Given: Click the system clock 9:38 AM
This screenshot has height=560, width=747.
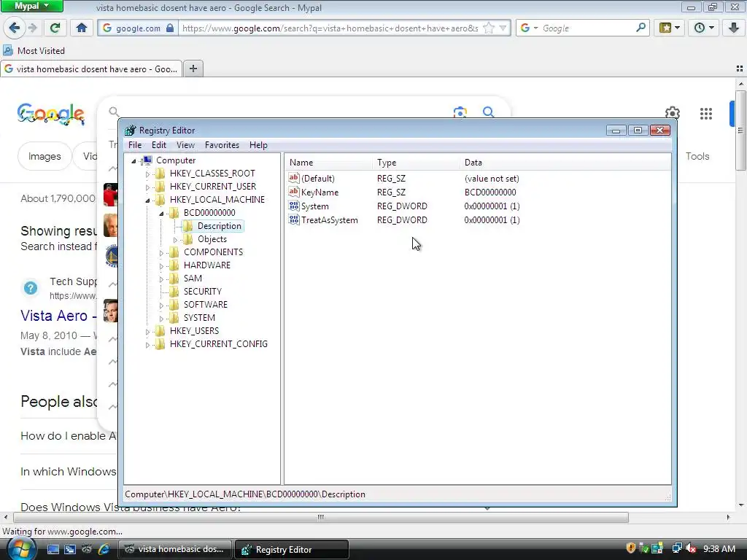Looking at the screenshot, I should click(x=719, y=548).
